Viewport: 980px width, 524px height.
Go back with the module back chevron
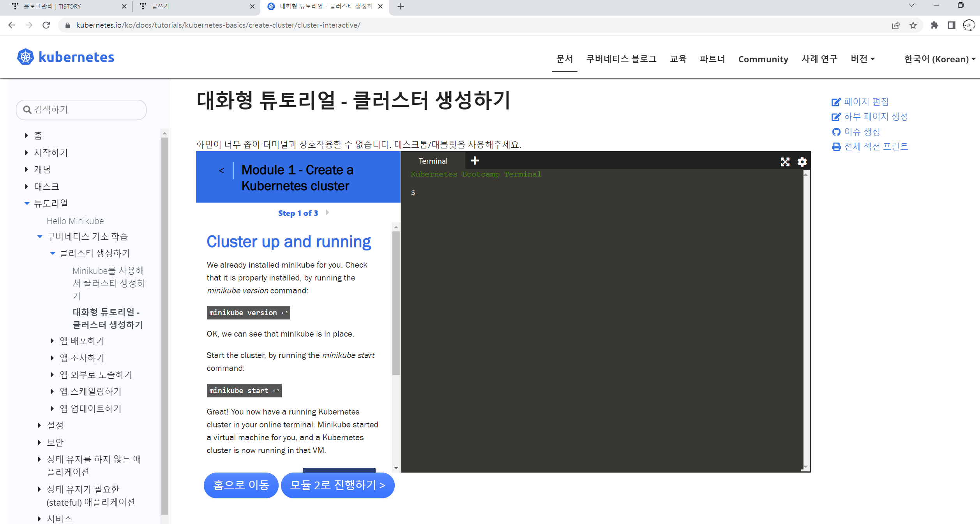coord(221,171)
